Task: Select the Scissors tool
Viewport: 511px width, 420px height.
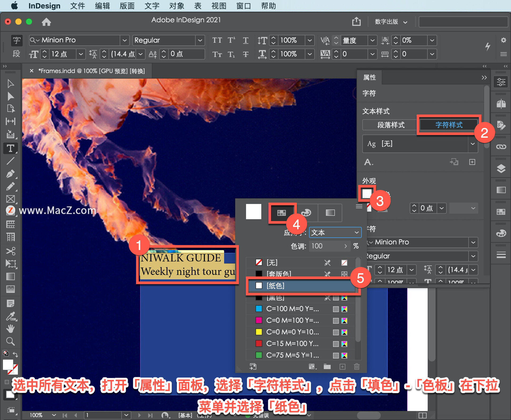Action: [10, 251]
